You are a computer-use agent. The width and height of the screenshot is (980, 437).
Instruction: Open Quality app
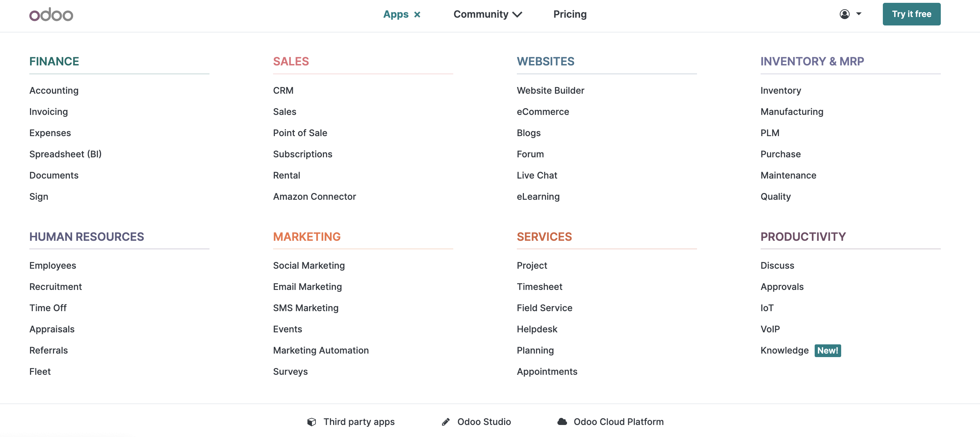[x=776, y=197]
